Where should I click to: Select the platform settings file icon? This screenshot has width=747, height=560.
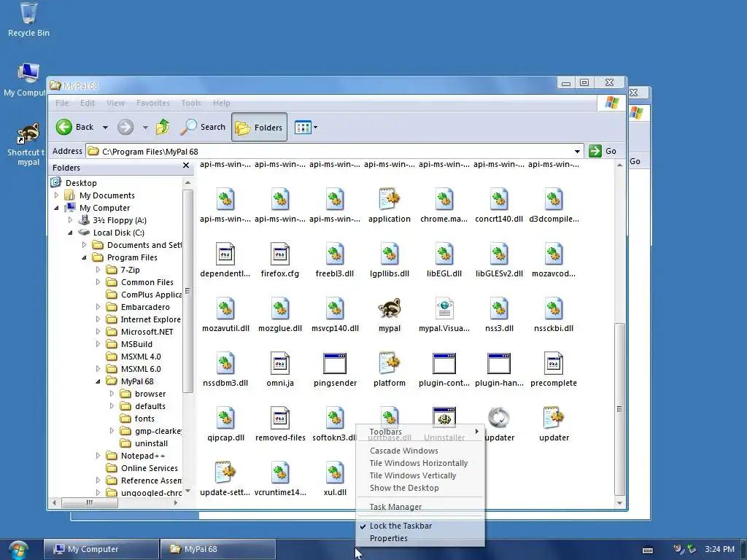click(390, 364)
